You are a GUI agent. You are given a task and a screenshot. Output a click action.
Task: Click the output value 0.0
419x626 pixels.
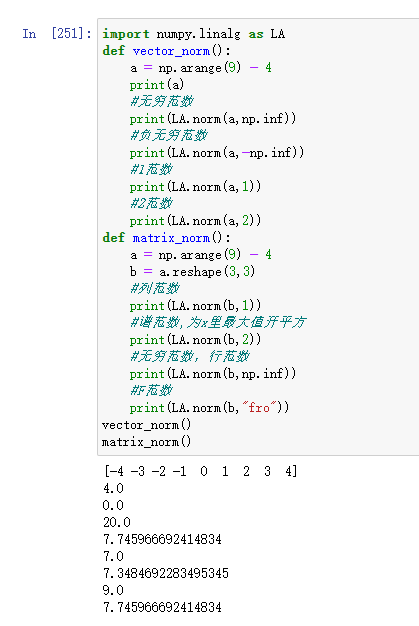[113, 505]
